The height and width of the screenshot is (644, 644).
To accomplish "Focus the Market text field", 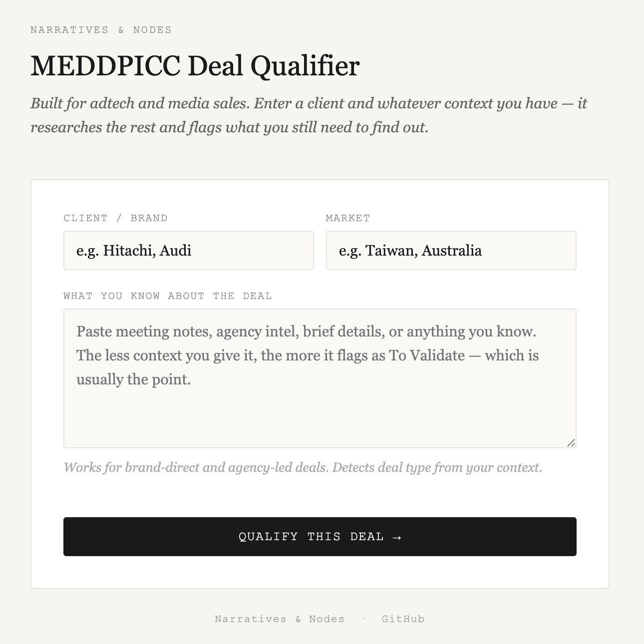I will point(451,250).
